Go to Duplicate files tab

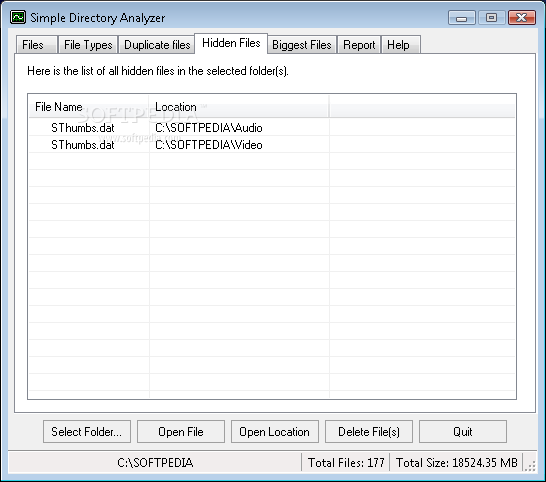[x=157, y=45]
